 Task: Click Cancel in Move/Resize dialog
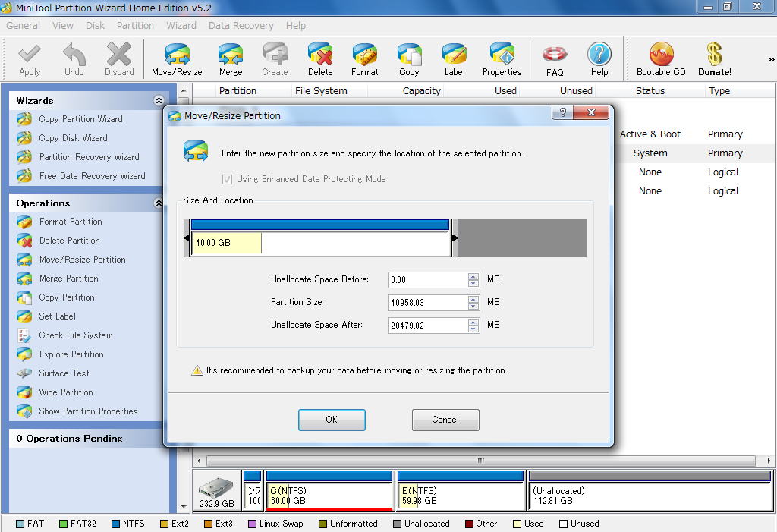pyautogui.click(x=445, y=420)
